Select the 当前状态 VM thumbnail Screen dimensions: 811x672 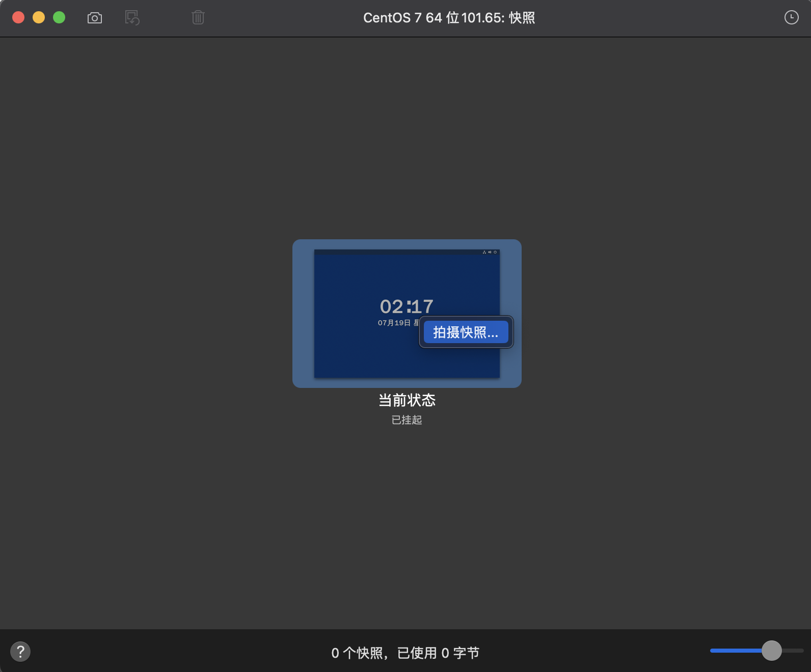407,314
